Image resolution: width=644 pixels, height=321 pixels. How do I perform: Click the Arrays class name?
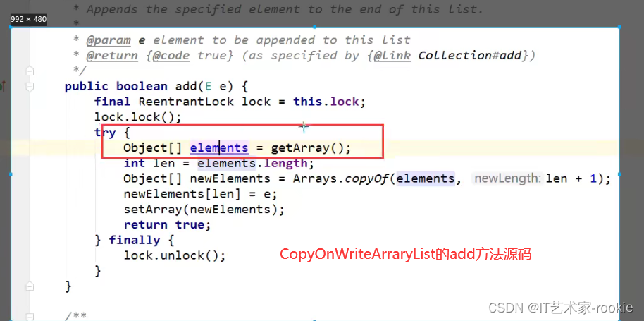[315, 178]
